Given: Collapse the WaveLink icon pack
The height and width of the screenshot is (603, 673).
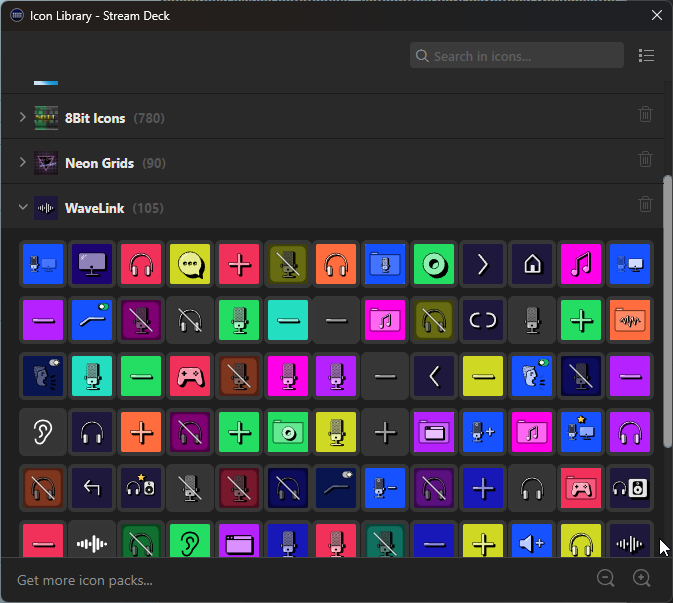Looking at the screenshot, I should tap(23, 207).
